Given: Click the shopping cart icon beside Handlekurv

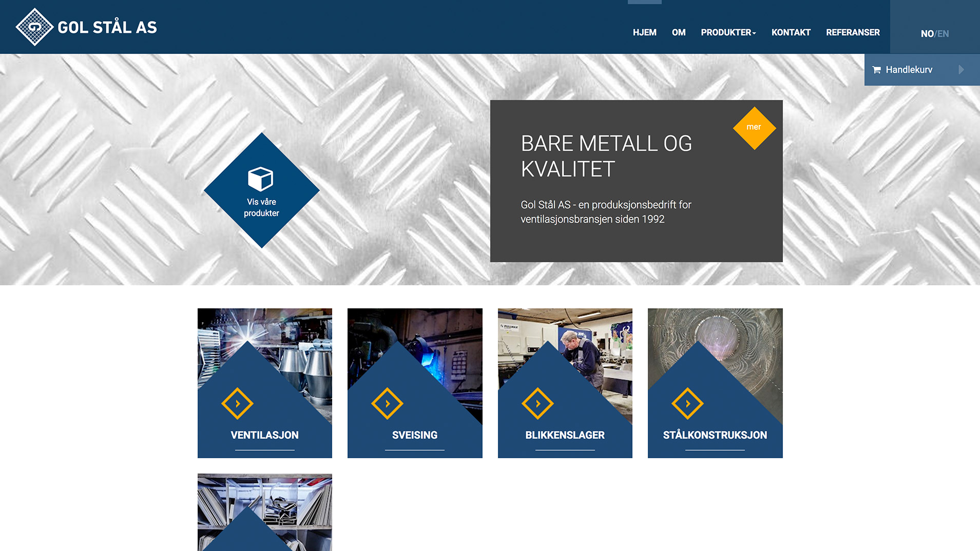Looking at the screenshot, I should point(876,70).
